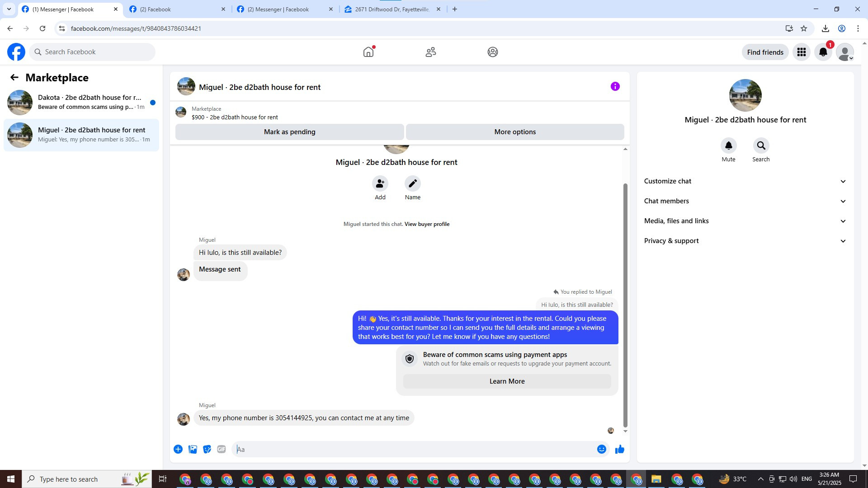Open tab search dropdown arrow
Screen dimensions: 868x488
[9, 9]
